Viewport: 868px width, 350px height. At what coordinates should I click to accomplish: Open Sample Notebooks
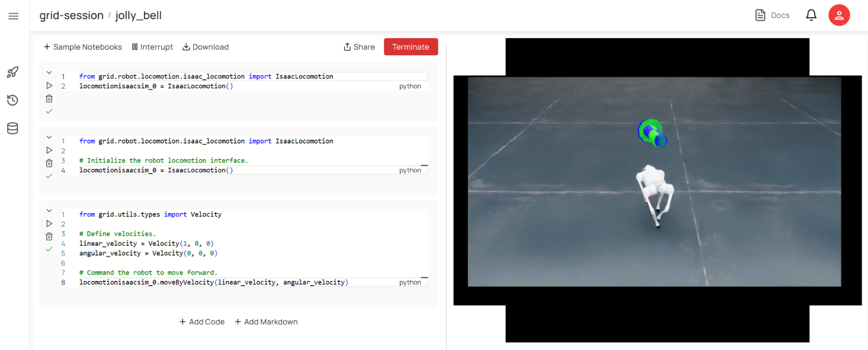click(x=83, y=47)
